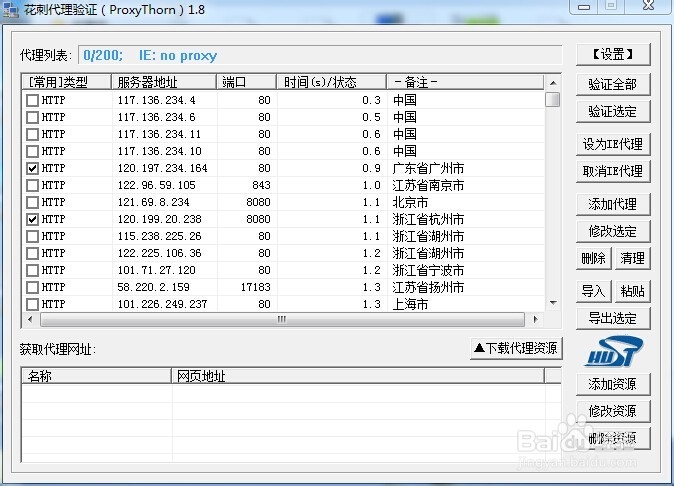This screenshot has width=674, height=486.
Task: Click 删除资源 delete resource button
Action: click(x=613, y=438)
